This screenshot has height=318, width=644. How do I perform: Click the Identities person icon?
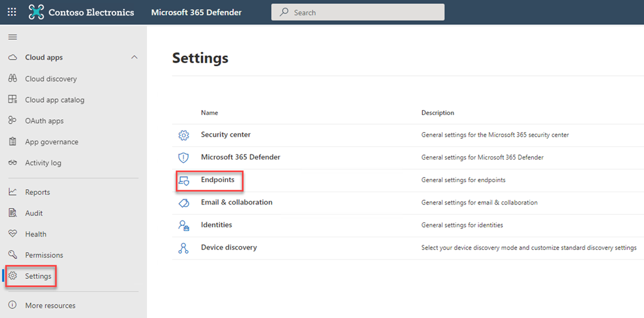[x=183, y=225]
